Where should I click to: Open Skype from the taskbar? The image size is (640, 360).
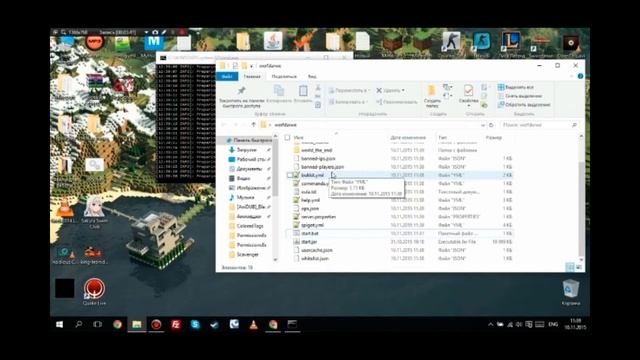tap(195, 324)
